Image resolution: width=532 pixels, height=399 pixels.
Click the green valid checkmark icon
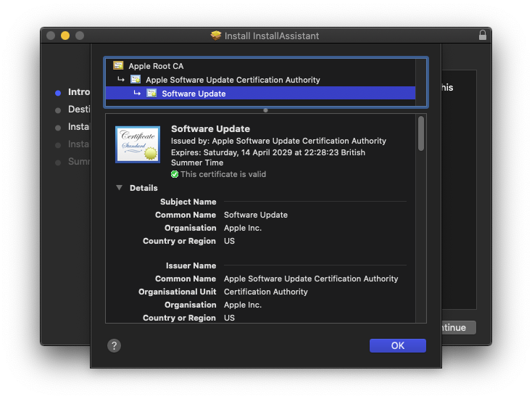point(175,174)
